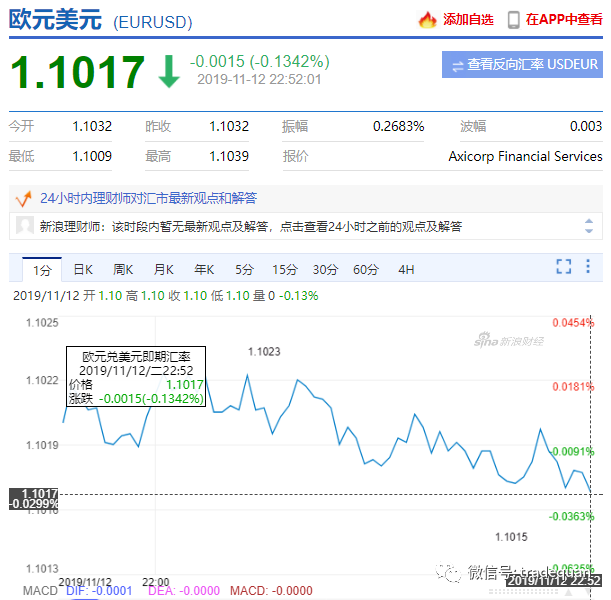Switch to the 日K tab
Screen dimensions: 611x600
tap(83, 270)
